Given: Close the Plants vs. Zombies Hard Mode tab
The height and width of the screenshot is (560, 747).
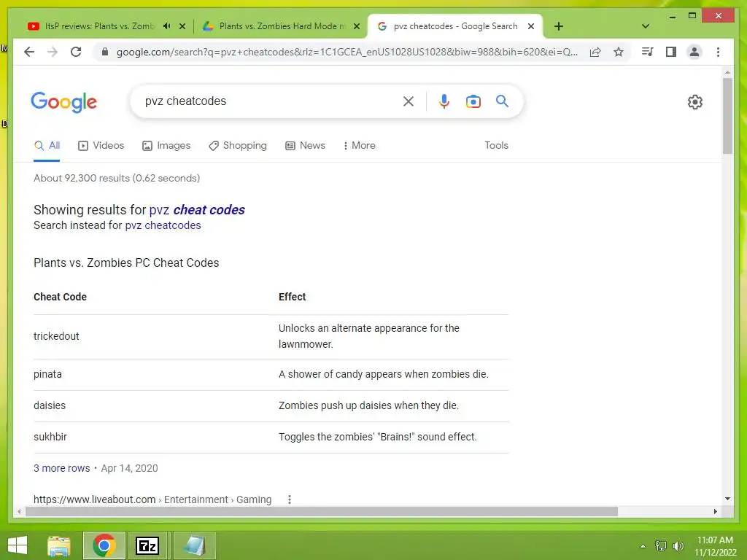Looking at the screenshot, I should pyautogui.click(x=356, y=27).
